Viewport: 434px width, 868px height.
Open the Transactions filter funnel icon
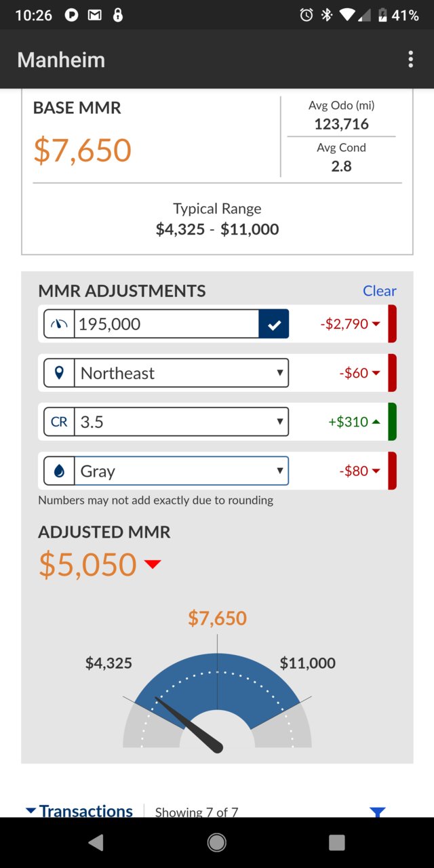tap(378, 812)
